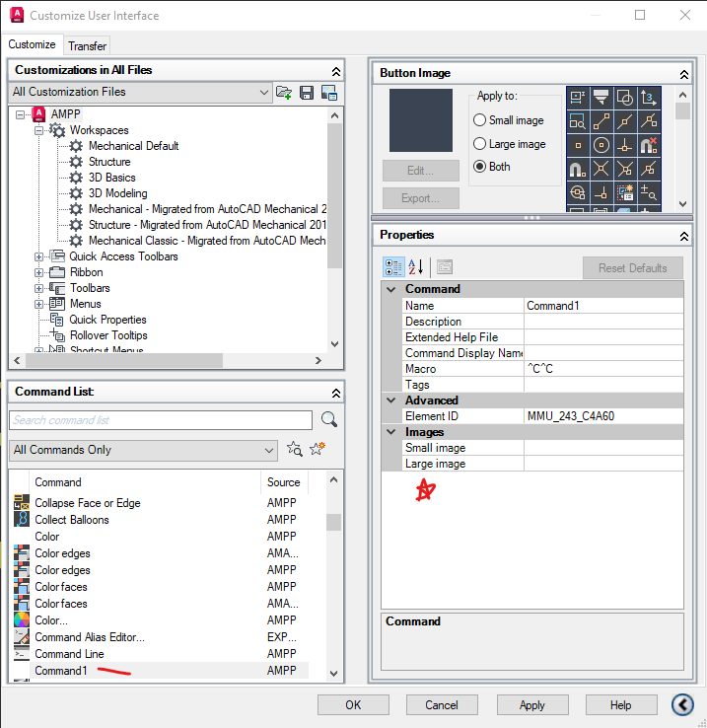707x728 pixels.
Task: Pick the magnet with red X image
Action: coord(649,145)
